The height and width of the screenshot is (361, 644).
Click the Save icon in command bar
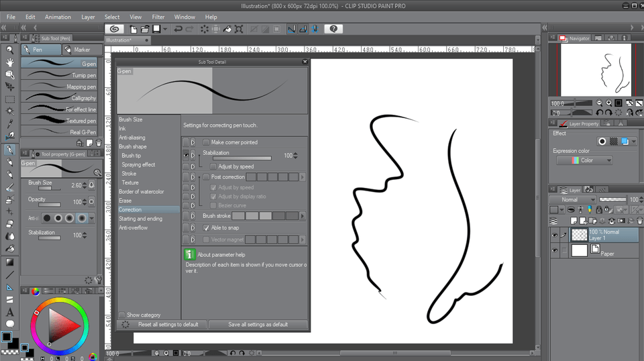156,29
